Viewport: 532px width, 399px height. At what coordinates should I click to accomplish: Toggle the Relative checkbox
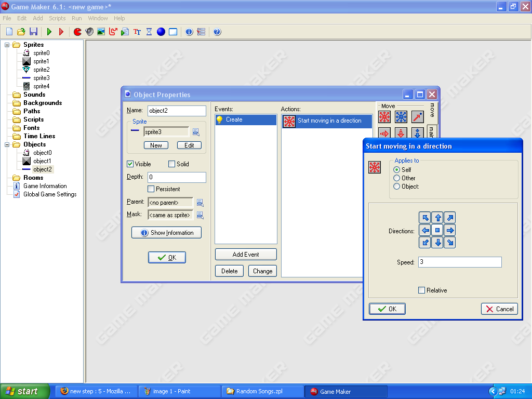coord(421,290)
